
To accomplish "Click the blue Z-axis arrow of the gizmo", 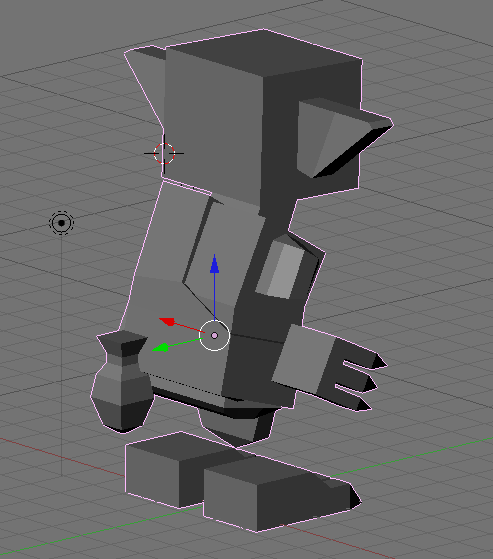I will [x=214, y=265].
